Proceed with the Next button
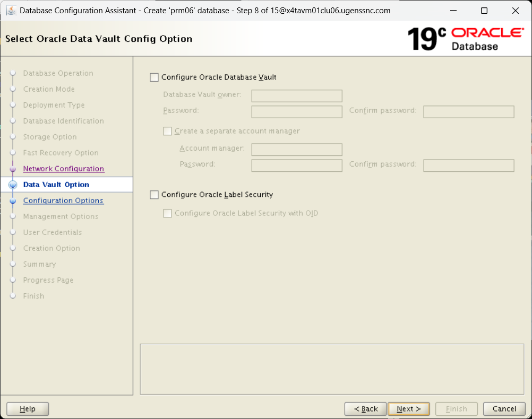Viewport: 532px width, 419px height. point(408,409)
